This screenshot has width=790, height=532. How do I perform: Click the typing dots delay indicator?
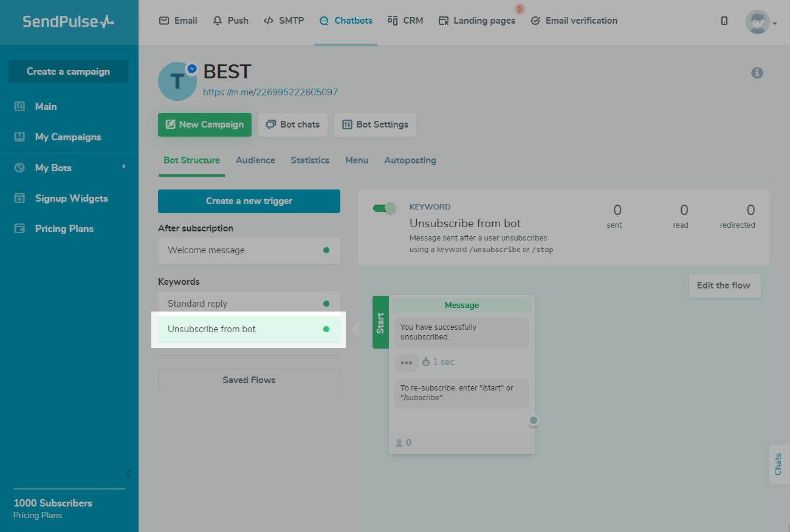(407, 363)
